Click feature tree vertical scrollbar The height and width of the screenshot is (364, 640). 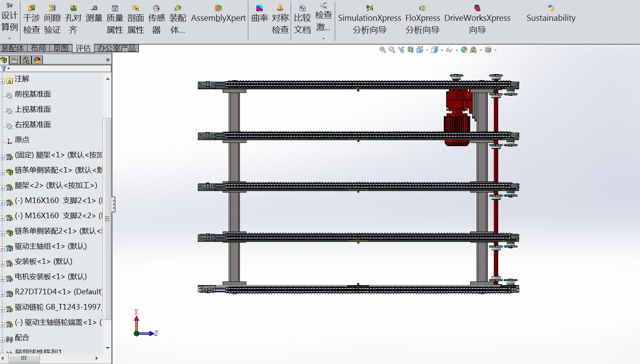pos(107,218)
